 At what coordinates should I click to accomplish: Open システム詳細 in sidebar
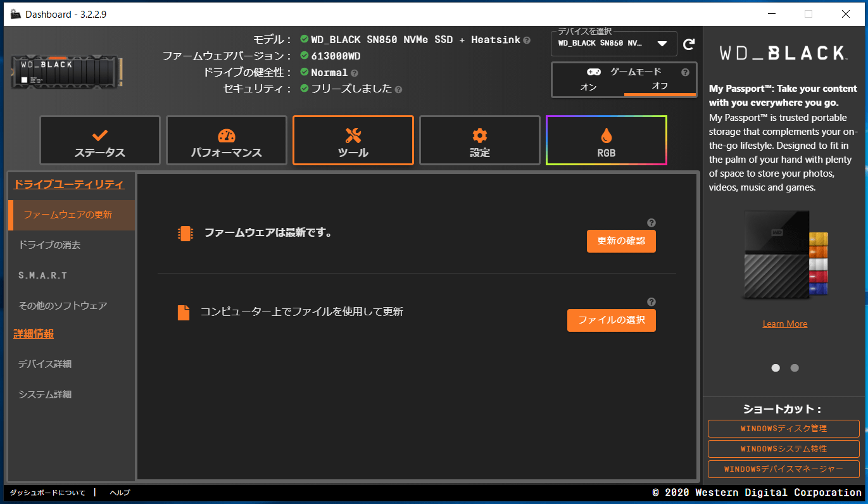coord(72,394)
